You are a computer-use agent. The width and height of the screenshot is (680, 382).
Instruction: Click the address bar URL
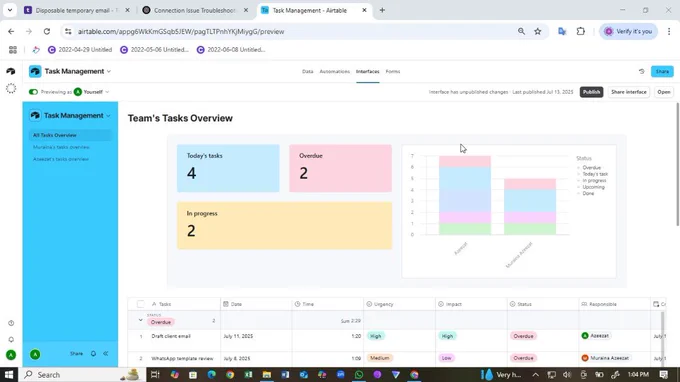click(x=181, y=31)
